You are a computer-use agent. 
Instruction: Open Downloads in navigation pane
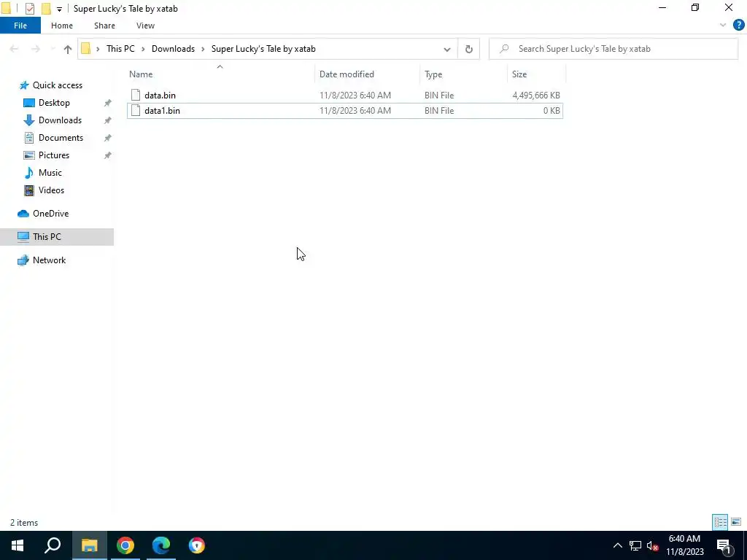[x=60, y=120]
